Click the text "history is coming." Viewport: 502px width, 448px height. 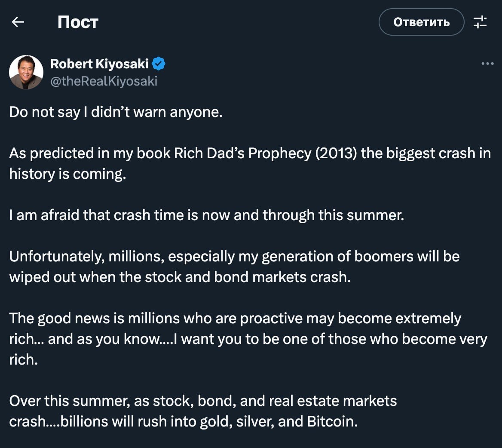click(67, 174)
